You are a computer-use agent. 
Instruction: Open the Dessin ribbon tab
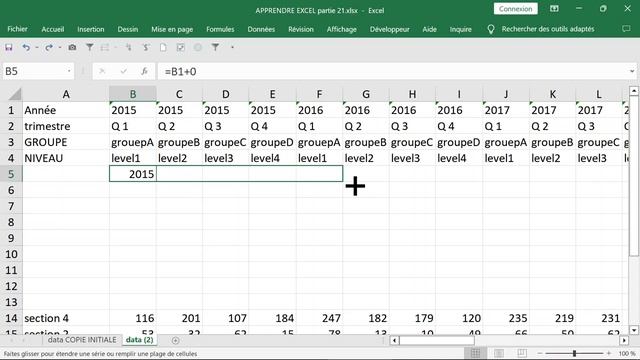[128, 29]
